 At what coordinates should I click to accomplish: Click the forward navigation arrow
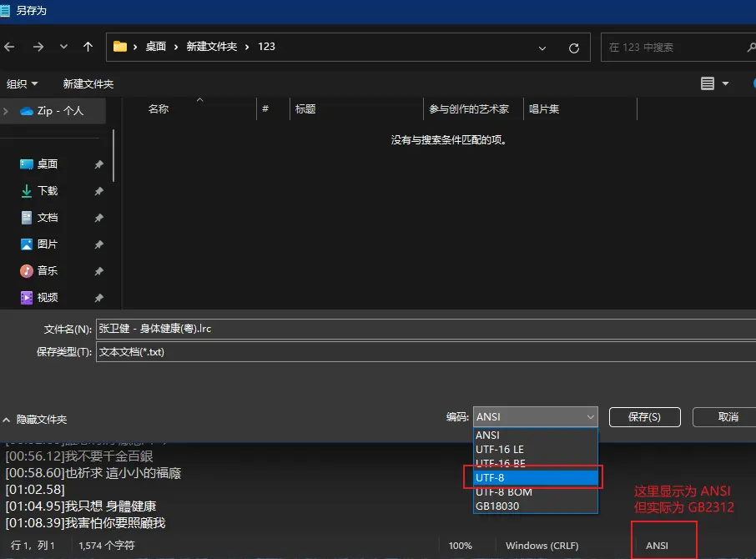click(38, 47)
